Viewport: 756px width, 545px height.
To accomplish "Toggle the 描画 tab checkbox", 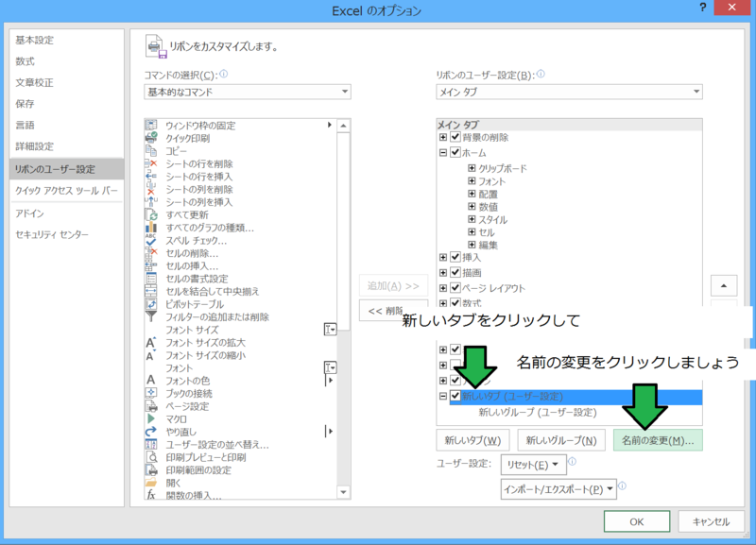I will point(455,272).
